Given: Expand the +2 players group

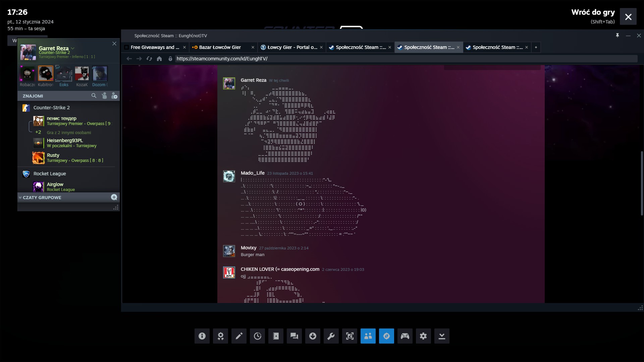Looking at the screenshot, I should 38,132.
